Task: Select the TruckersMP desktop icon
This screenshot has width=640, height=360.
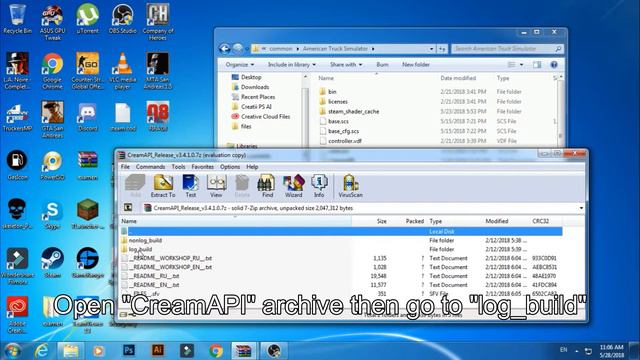Action: 17,118
